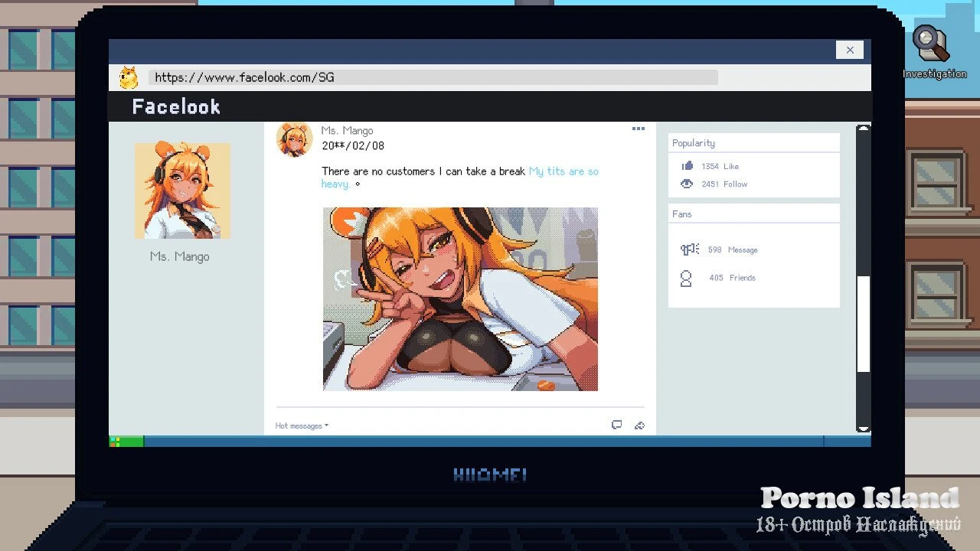Image resolution: width=980 pixels, height=551 pixels.
Task: Click the share arrow icon on post
Action: coord(639,425)
